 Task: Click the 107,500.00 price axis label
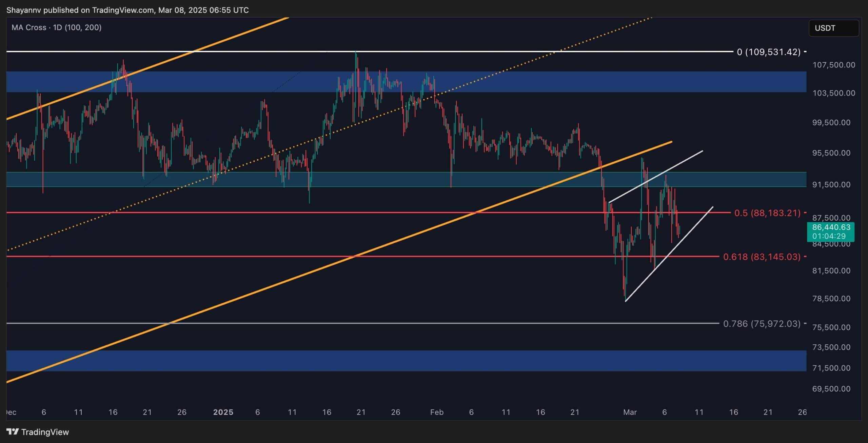point(834,65)
